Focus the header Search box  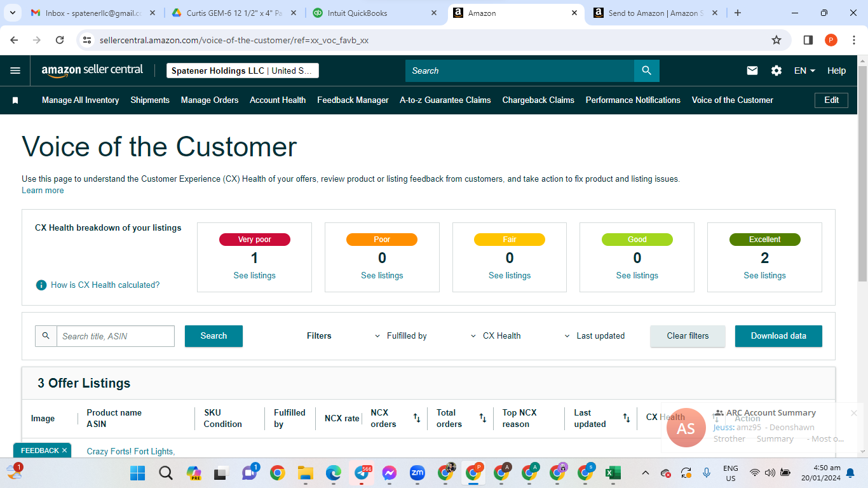[520, 71]
